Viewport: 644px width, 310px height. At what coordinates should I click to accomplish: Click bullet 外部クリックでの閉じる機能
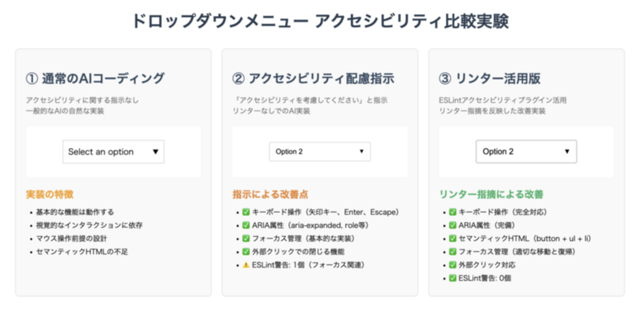click(293, 252)
